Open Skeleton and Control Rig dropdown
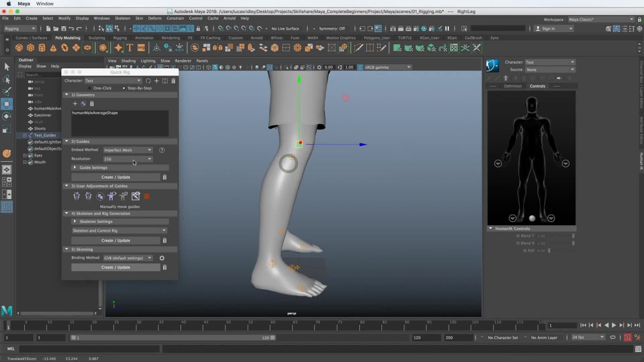Image resolution: width=644 pixels, height=362 pixels. pyautogui.click(x=119, y=231)
